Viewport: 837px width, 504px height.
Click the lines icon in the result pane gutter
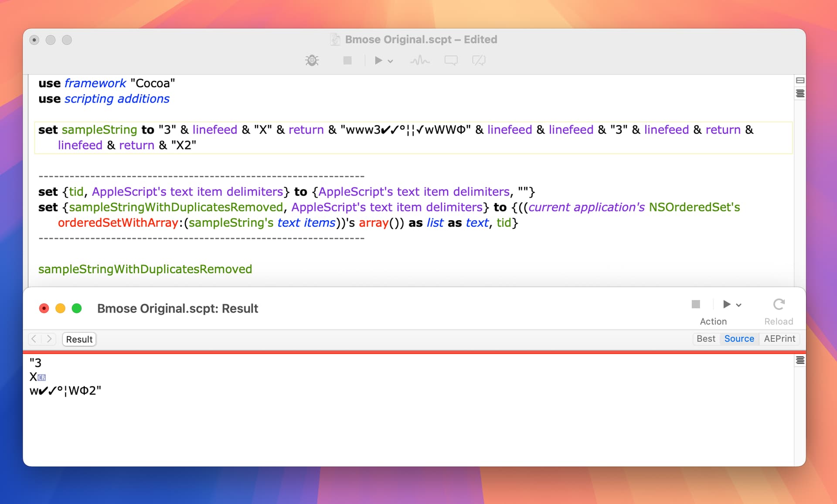800,360
